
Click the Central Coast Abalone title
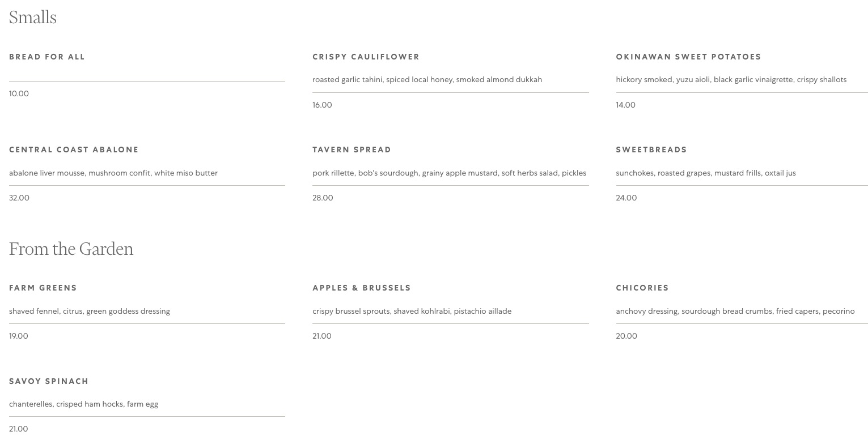pyautogui.click(x=74, y=150)
